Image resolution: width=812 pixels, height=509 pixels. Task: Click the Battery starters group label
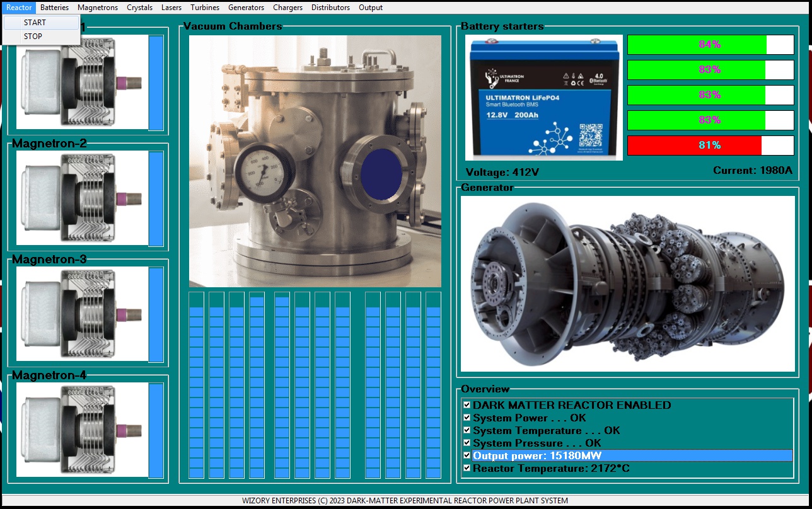click(x=502, y=26)
